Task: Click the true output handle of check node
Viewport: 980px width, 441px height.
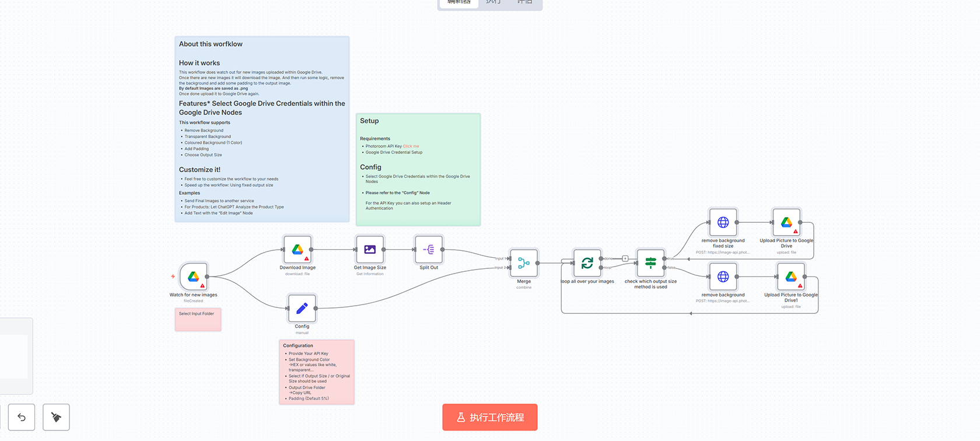Action: (x=664, y=258)
